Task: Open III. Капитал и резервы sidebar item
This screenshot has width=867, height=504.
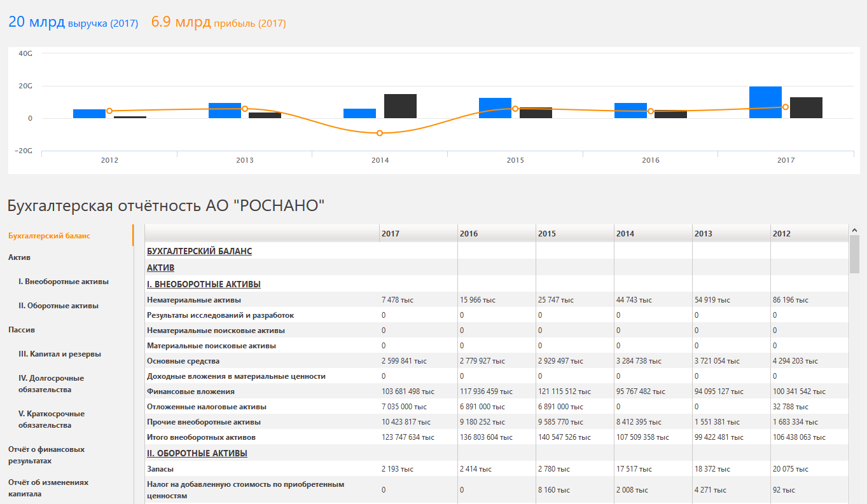Action: (x=60, y=354)
